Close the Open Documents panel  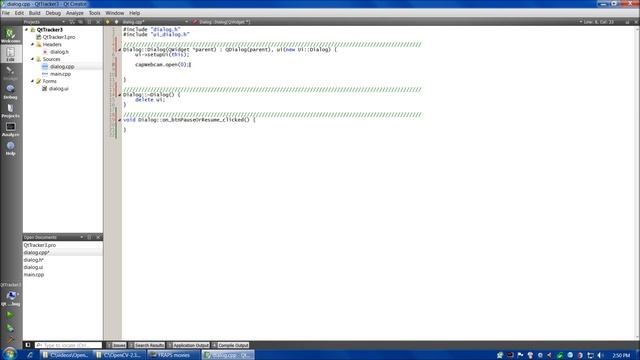tap(98, 237)
